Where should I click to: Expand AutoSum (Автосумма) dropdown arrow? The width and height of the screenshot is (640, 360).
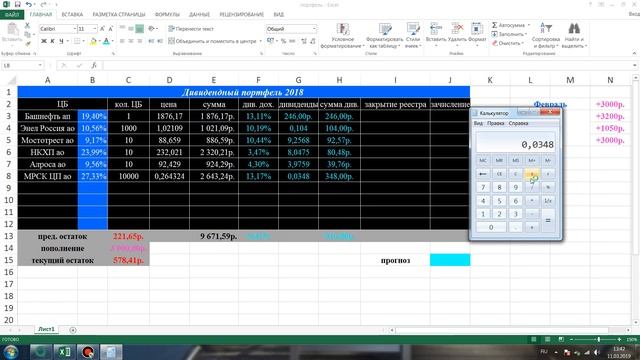point(529,25)
